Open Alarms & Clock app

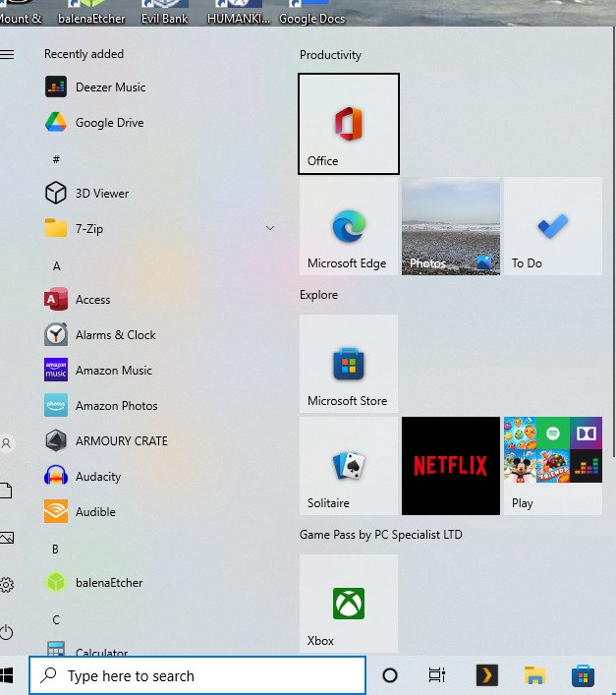159,334
